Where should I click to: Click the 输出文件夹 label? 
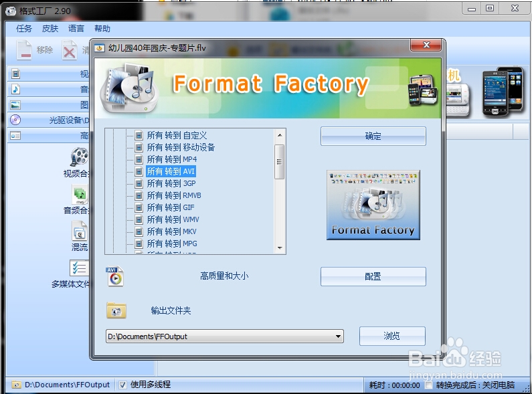tap(171, 310)
